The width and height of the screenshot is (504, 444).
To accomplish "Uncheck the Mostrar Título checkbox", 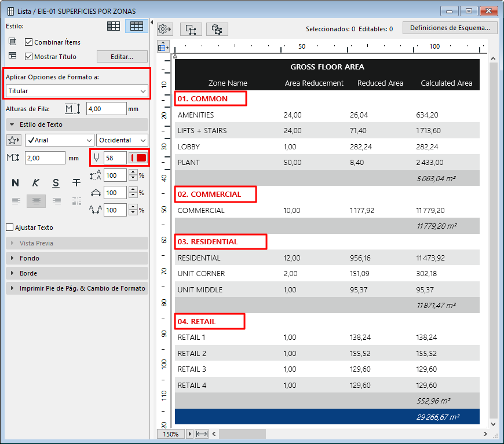I will pyautogui.click(x=29, y=57).
